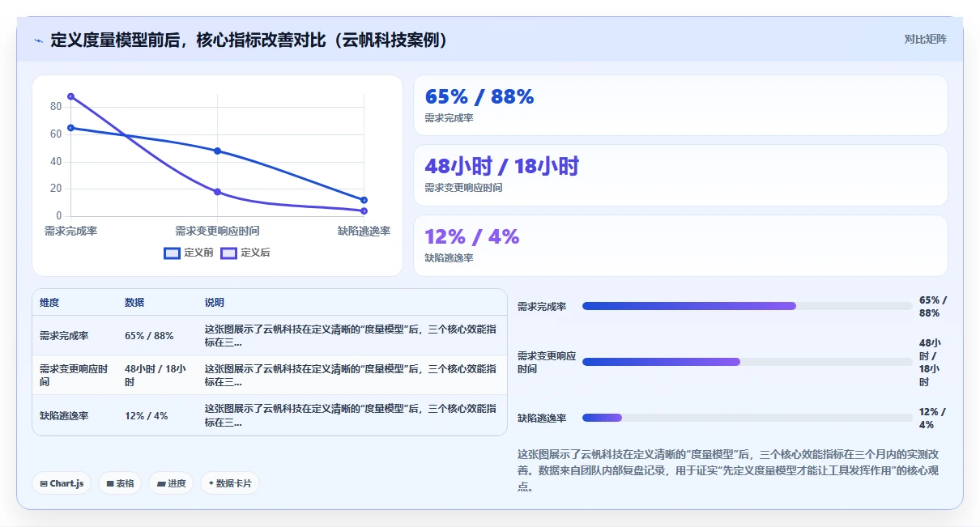Image resolution: width=980 pixels, height=527 pixels.
Task: Click the 12% / 4% card value
Action: (472, 237)
